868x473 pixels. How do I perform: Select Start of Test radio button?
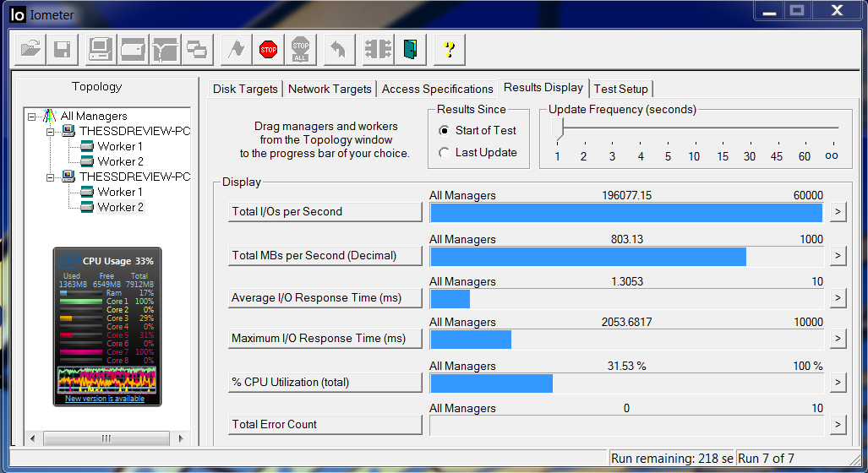click(x=444, y=131)
